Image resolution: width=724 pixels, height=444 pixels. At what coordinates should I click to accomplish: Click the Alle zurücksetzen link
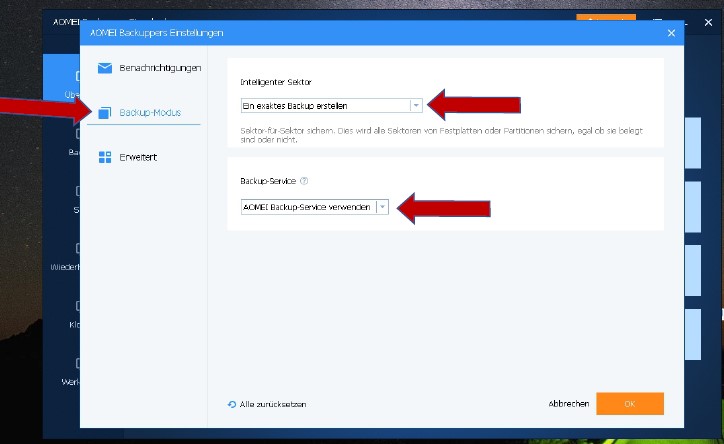(273, 404)
